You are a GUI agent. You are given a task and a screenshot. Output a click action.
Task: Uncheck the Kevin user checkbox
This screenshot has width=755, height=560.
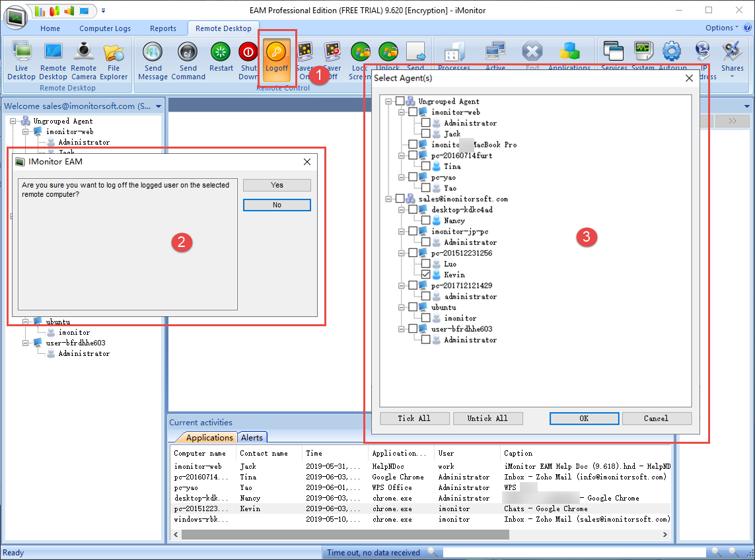pyautogui.click(x=425, y=275)
